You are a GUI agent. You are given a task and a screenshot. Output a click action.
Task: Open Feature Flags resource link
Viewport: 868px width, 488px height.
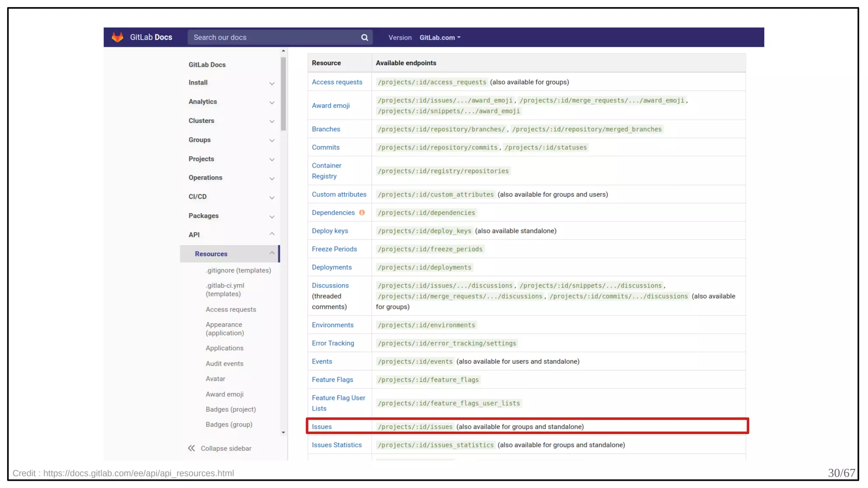click(332, 380)
